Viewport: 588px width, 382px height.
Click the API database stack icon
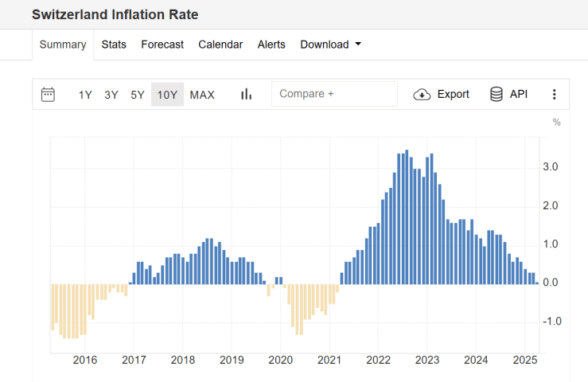point(496,94)
